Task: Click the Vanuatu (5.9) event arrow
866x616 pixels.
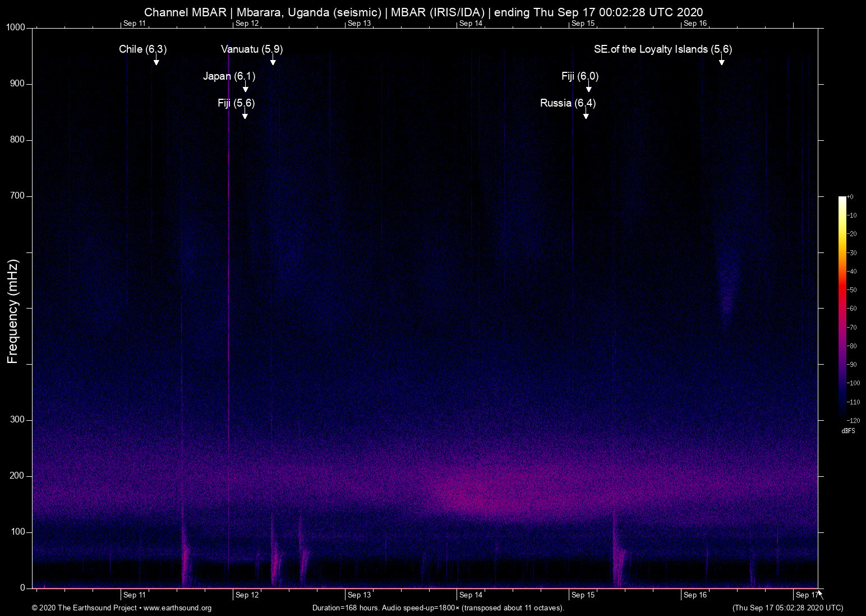Action: pyautogui.click(x=273, y=62)
